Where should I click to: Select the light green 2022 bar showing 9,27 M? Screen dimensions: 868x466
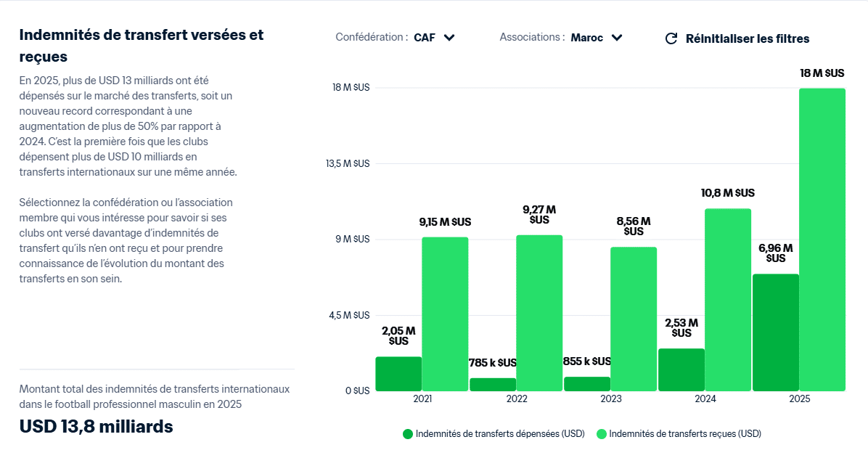point(539,312)
